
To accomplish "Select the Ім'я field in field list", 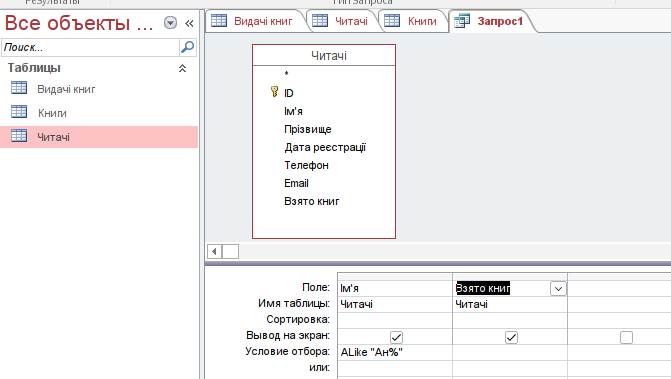I will tap(294, 111).
